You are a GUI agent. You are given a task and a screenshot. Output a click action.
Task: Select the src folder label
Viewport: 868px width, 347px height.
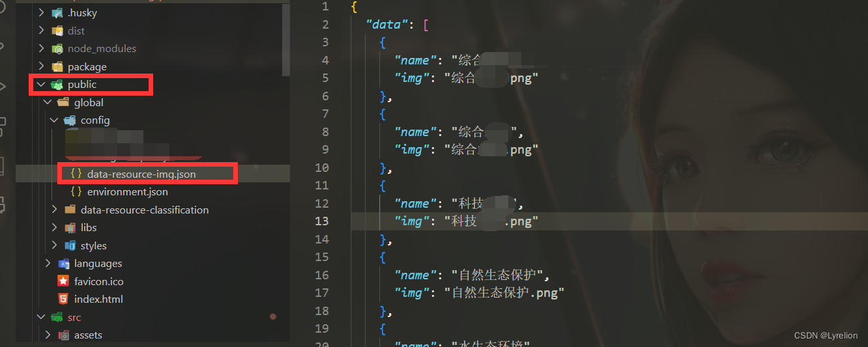coord(74,317)
